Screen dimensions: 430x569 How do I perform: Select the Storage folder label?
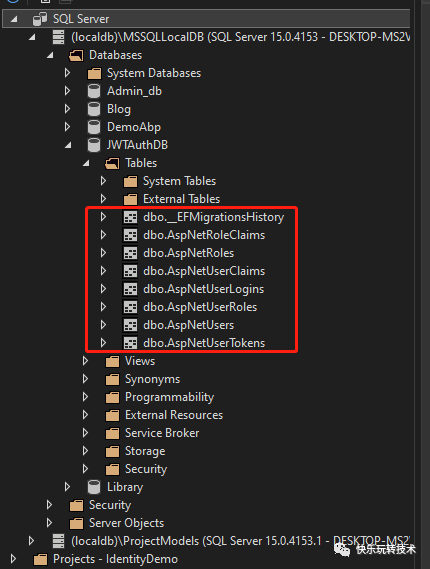tap(145, 451)
